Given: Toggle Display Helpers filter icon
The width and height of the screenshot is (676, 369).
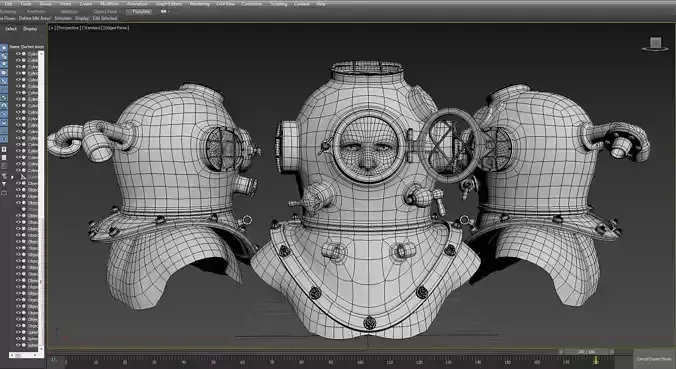Looking at the screenshot, I should (x=4, y=81).
